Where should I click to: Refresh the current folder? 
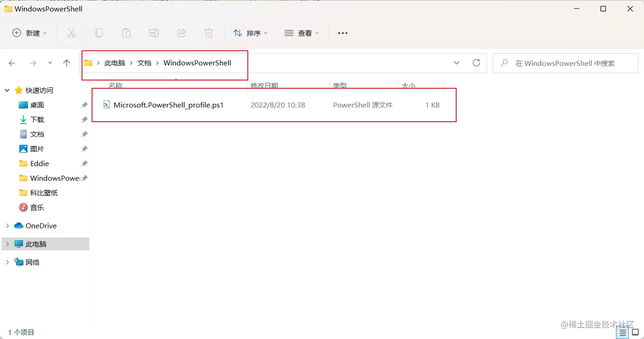click(x=476, y=63)
